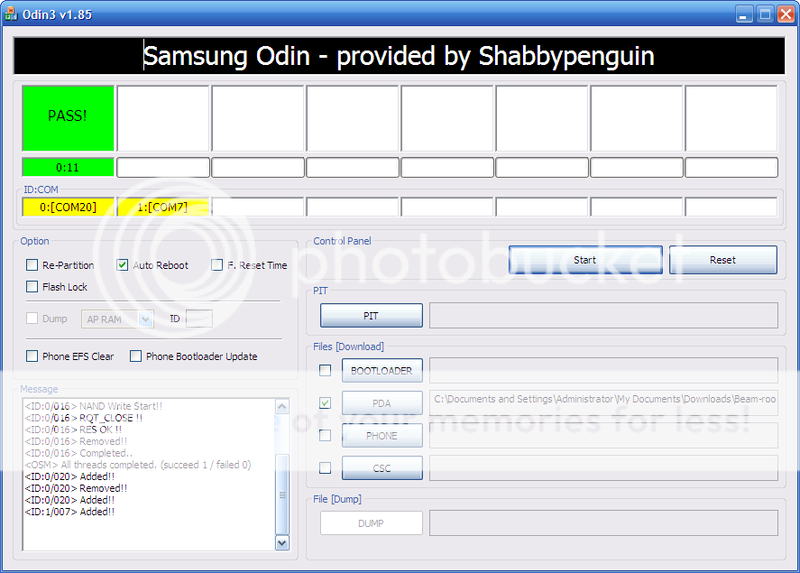800x573 pixels.
Task: Click the CSC file button
Action: [x=382, y=468]
